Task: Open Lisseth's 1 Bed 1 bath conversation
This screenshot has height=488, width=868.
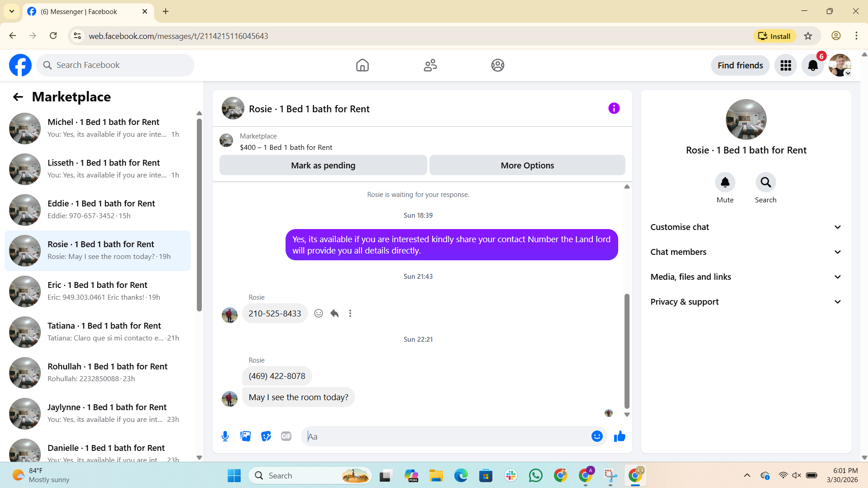Action: tap(97, 169)
